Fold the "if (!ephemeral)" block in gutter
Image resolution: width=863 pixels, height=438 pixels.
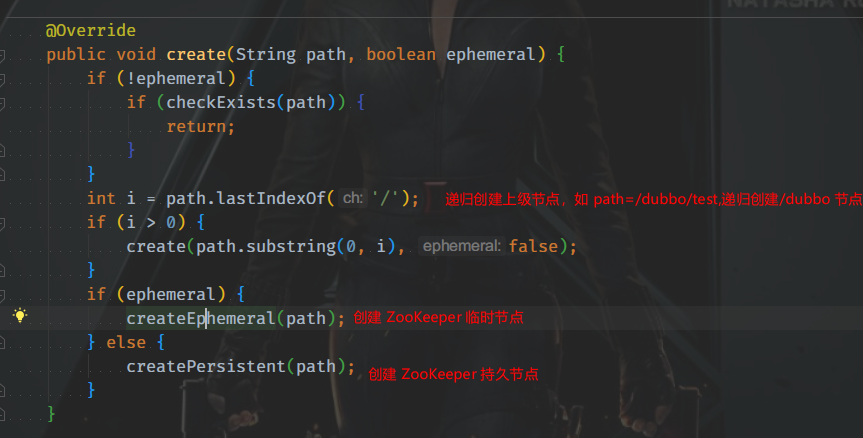coord(2,79)
